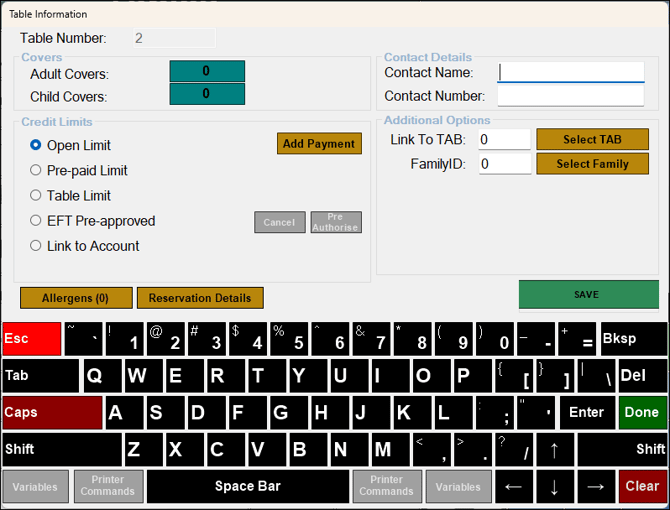Image resolution: width=670 pixels, height=510 pixels.
Task: Tap the backslash pipe key
Action: [x=596, y=376]
